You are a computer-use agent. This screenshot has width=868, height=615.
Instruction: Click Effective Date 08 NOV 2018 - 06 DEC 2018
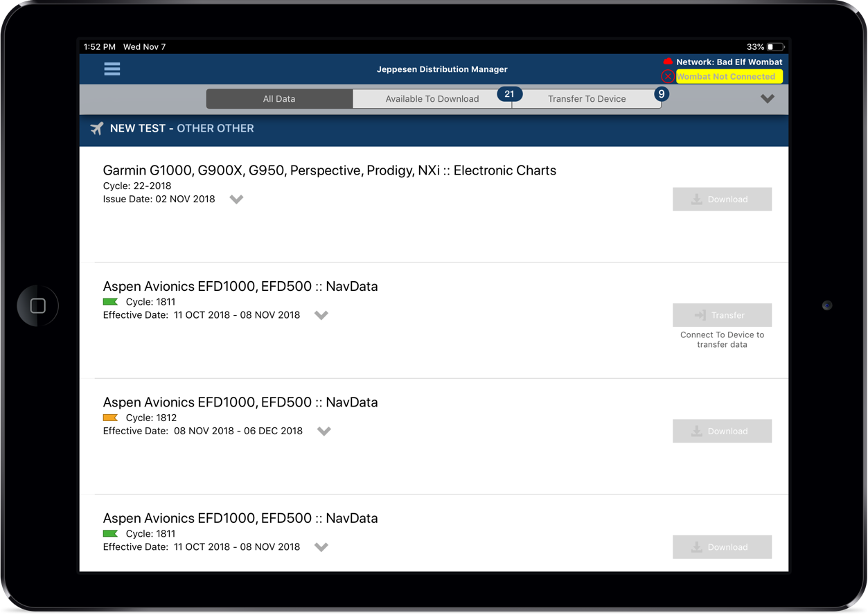[x=203, y=431]
